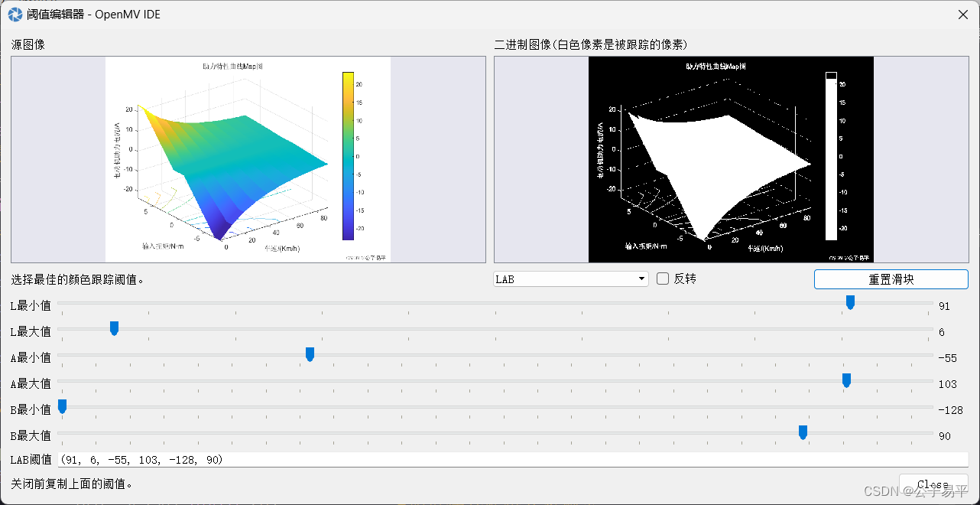Click the Close button at bottom right
This screenshot has width=980, height=505.
[x=933, y=484]
